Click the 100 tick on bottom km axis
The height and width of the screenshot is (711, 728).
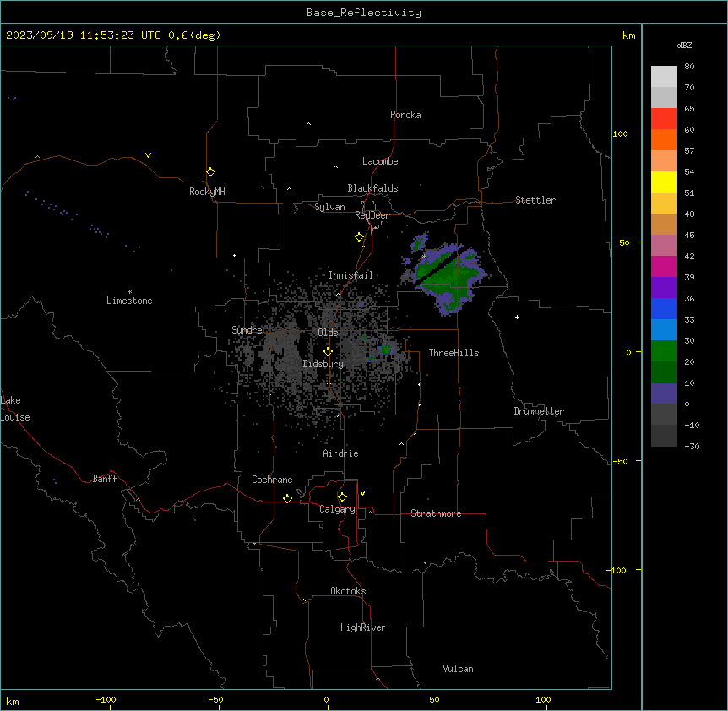click(543, 699)
